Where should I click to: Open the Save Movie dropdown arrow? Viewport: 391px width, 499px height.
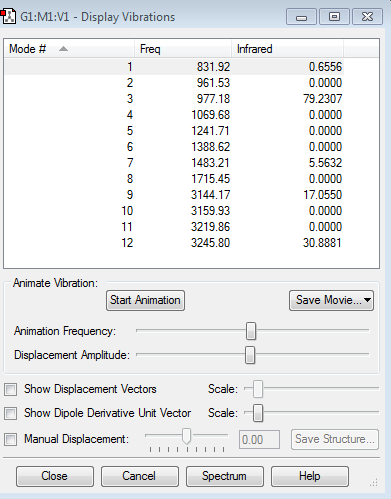[x=367, y=300]
